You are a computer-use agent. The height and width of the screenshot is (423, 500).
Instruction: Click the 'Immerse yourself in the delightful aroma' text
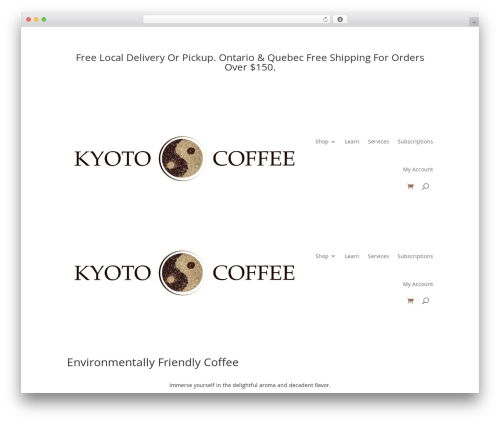[x=250, y=385]
